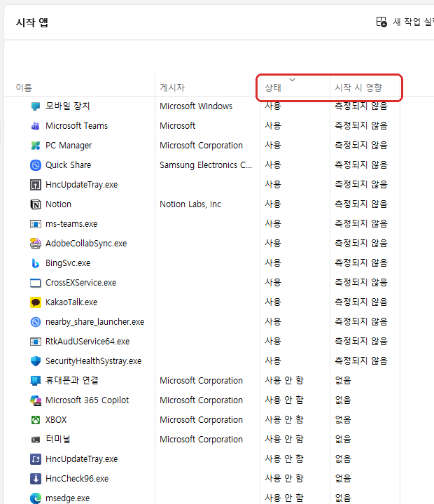Click the Microsoft 365 Copilot icon
Viewport: 434px width, 504px height.
click(x=36, y=400)
